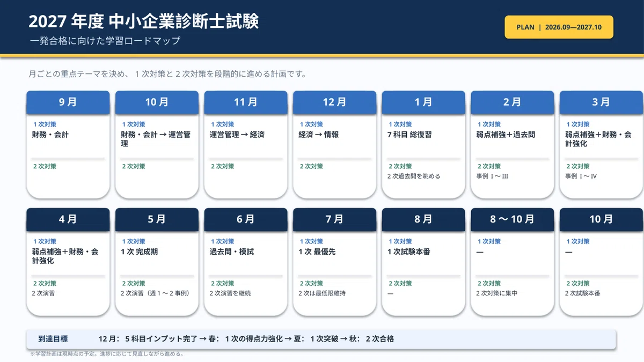Image resolution: width=644 pixels, height=362 pixels.
Task: Click the 7科目 総復習 text
Action: click(x=409, y=135)
